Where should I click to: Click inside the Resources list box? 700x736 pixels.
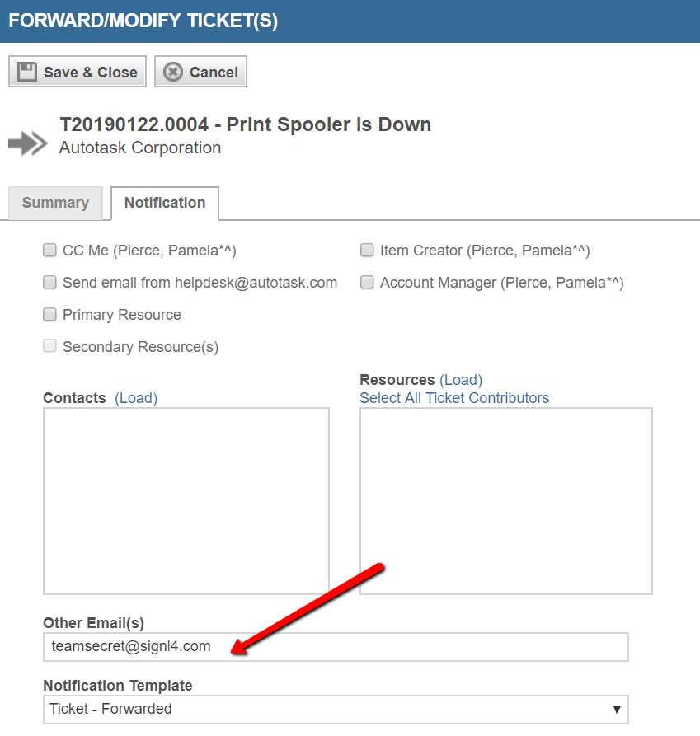tap(506, 501)
